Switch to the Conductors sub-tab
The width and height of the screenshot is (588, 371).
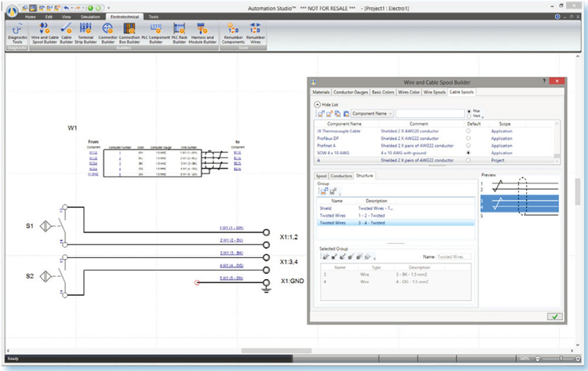click(341, 176)
